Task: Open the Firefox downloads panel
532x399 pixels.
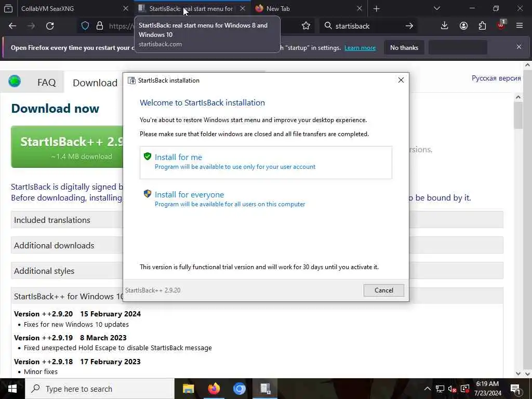Action: click(444, 26)
